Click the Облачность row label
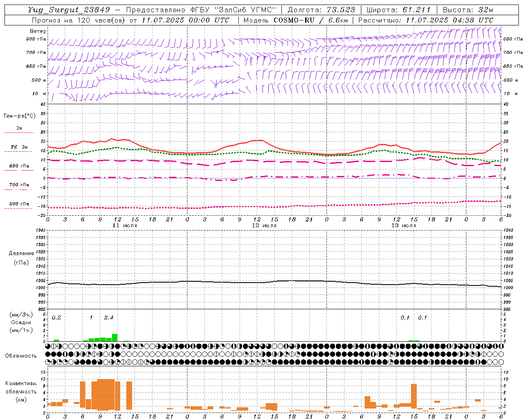Screen dimensions: 525x420 21,356
